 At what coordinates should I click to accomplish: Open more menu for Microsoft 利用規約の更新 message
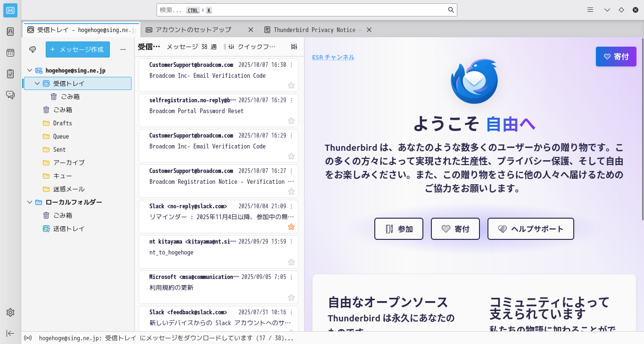291,277
